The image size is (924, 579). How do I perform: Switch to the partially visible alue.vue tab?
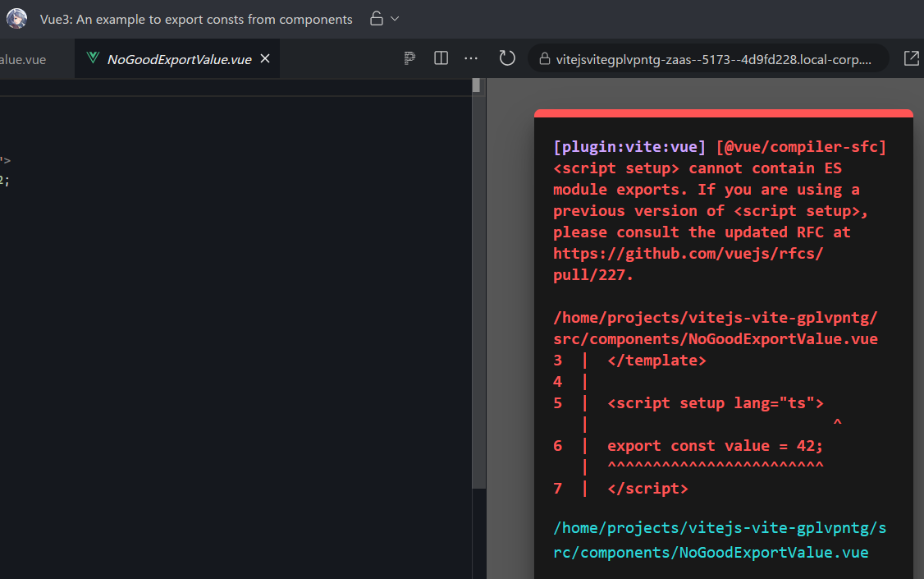click(23, 60)
